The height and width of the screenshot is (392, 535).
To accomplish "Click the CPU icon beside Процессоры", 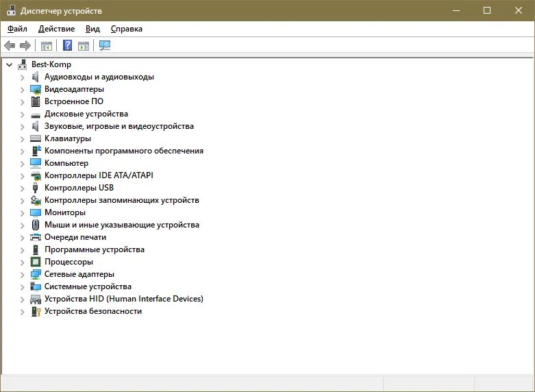I will coord(36,262).
